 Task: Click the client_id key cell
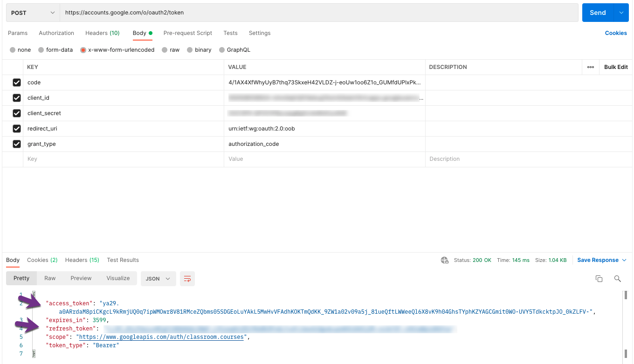coord(124,98)
